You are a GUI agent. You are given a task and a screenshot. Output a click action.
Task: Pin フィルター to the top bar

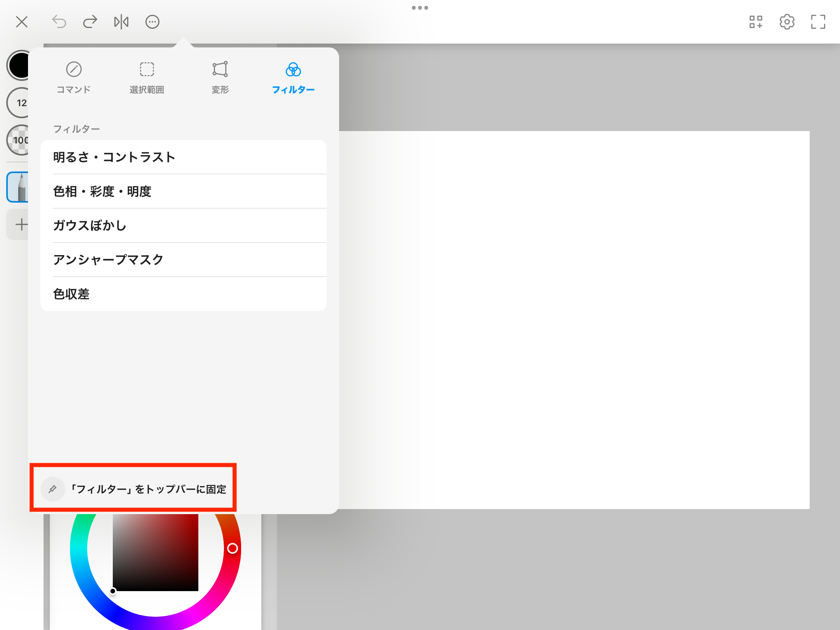[133, 489]
